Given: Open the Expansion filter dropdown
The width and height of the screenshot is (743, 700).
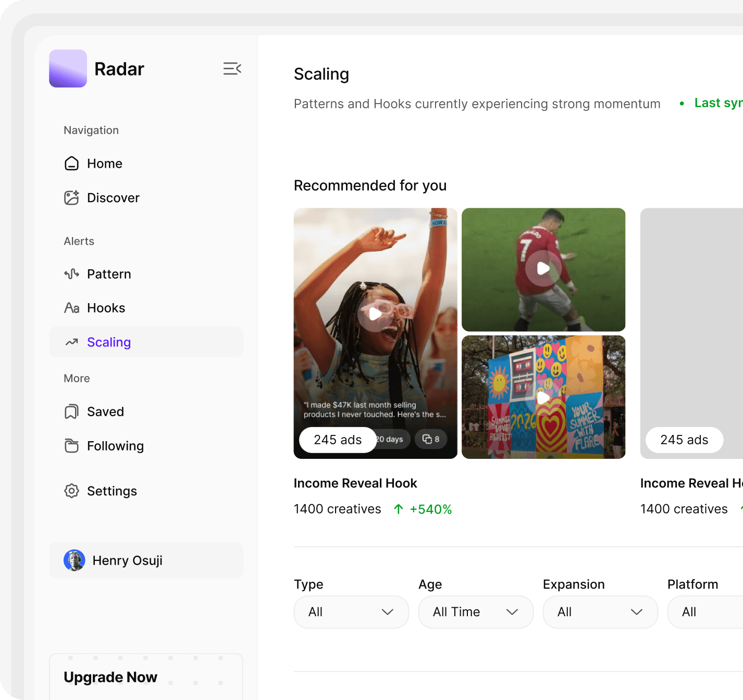Looking at the screenshot, I should [600, 612].
